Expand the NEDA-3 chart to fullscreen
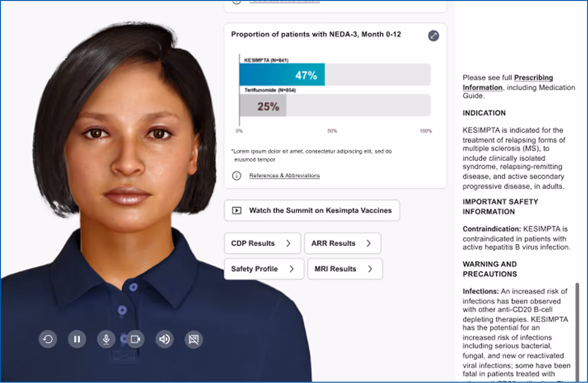The image size is (588, 383). 434,36
